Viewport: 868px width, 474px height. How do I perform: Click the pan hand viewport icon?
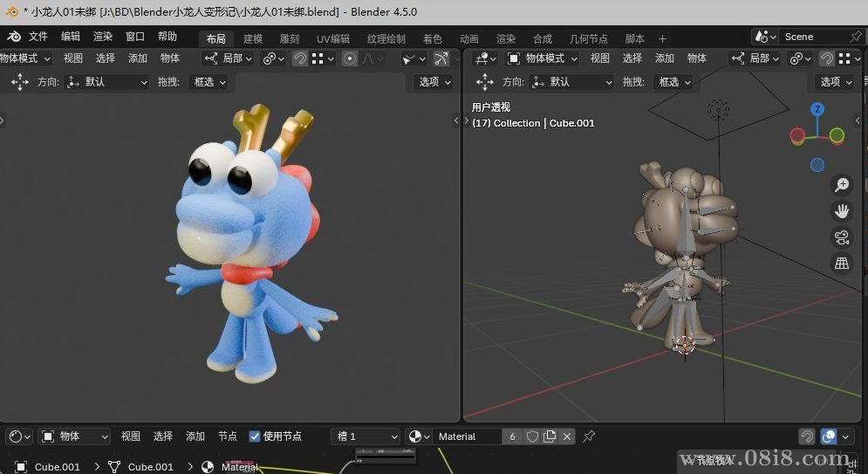pyautogui.click(x=842, y=211)
